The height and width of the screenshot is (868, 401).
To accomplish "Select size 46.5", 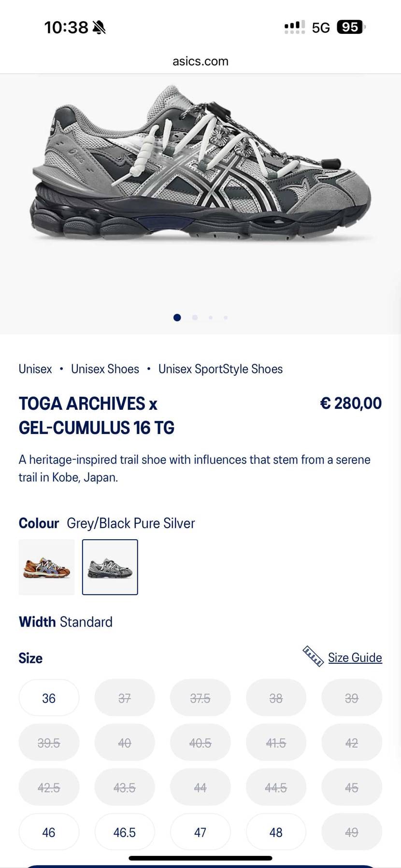I will [x=125, y=832].
